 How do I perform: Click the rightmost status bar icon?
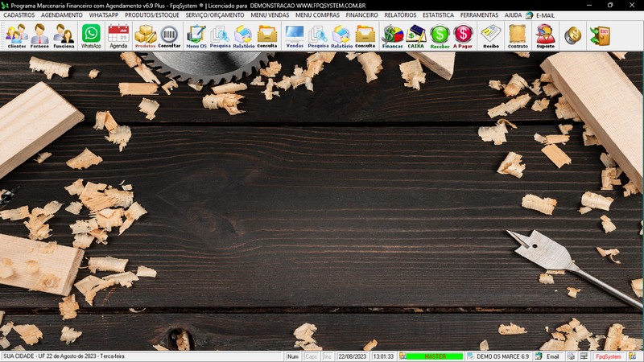[x=633, y=356]
